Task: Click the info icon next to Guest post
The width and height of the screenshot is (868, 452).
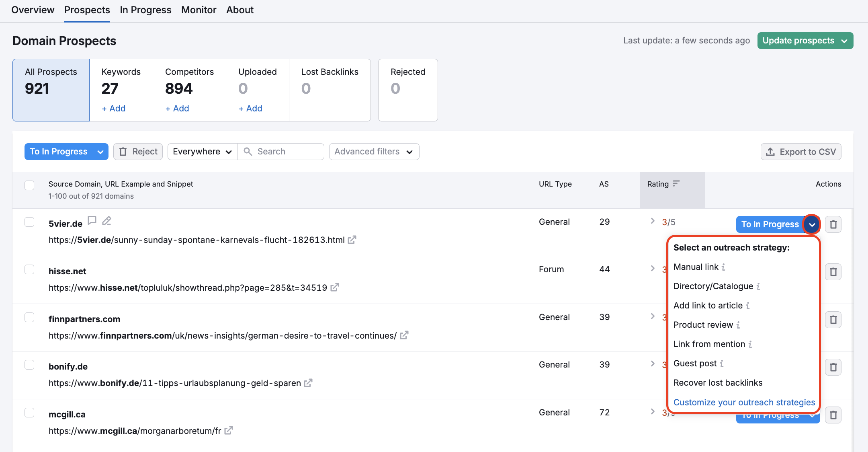Action: coord(722,364)
